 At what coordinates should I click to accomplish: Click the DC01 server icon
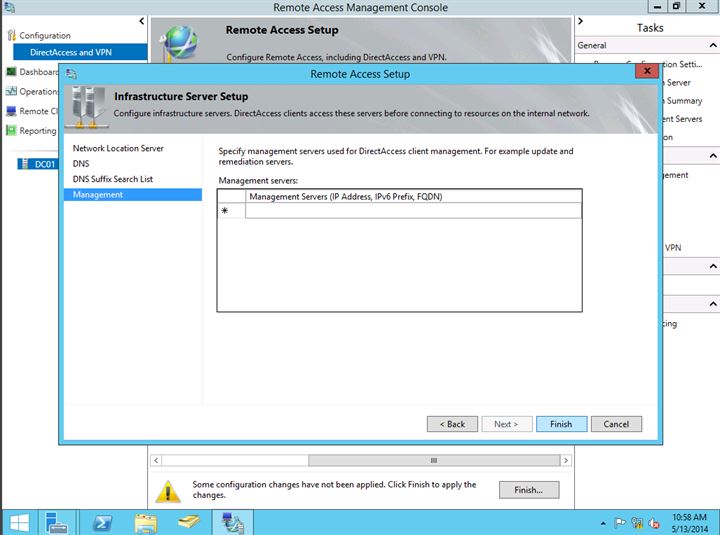[24, 164]
